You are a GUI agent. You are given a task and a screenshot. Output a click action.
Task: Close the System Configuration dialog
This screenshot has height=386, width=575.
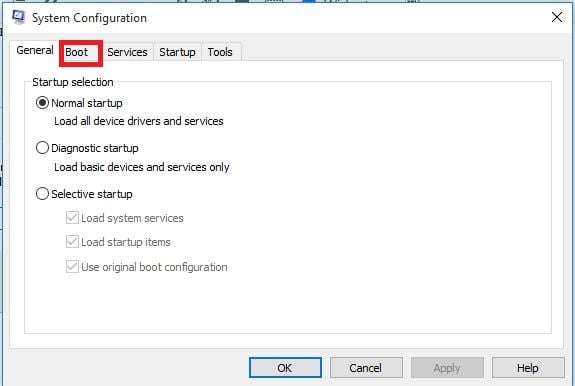click(x=557, y=17)
